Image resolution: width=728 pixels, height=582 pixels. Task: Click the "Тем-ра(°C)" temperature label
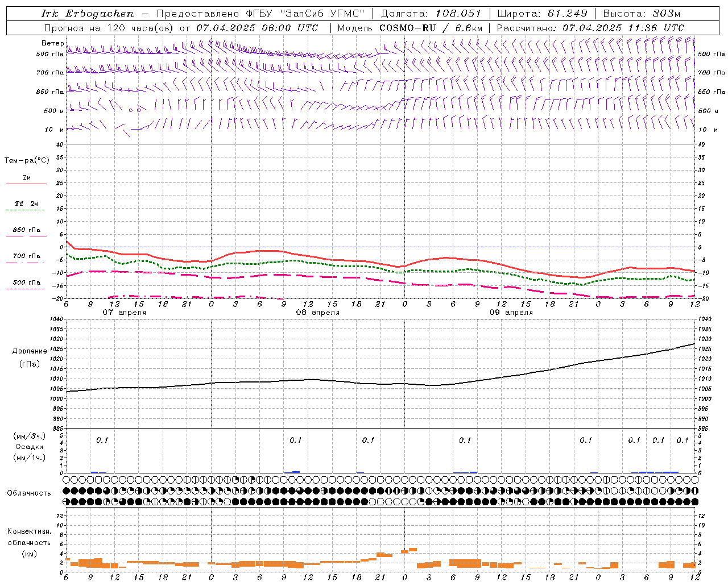(x=27, y=161)
